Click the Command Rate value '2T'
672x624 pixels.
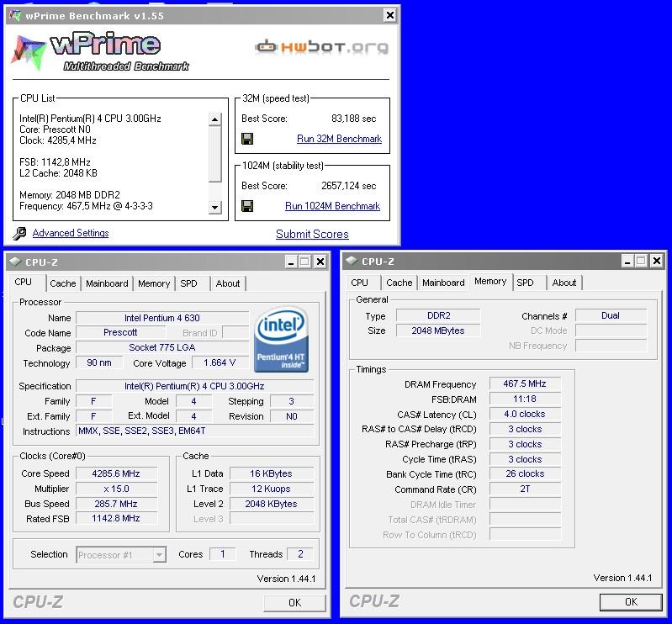[x=525, y=489]
